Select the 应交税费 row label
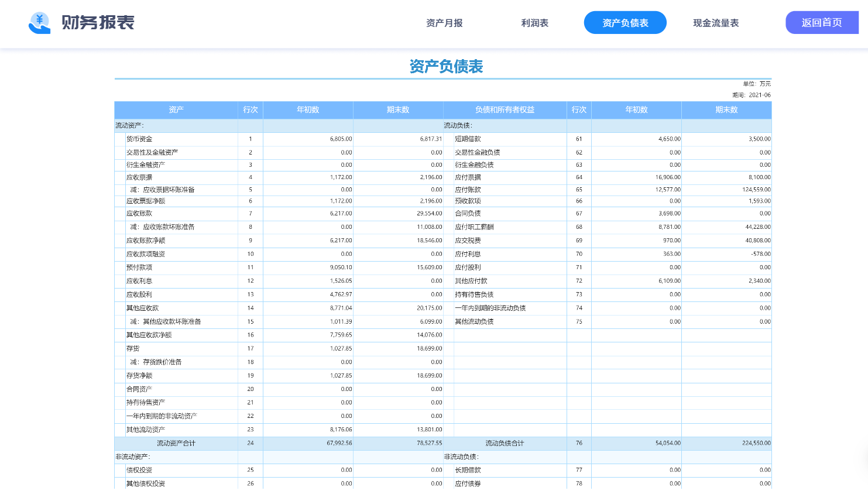The width and height of the screenshot is (868, 494). coord(468,240)
